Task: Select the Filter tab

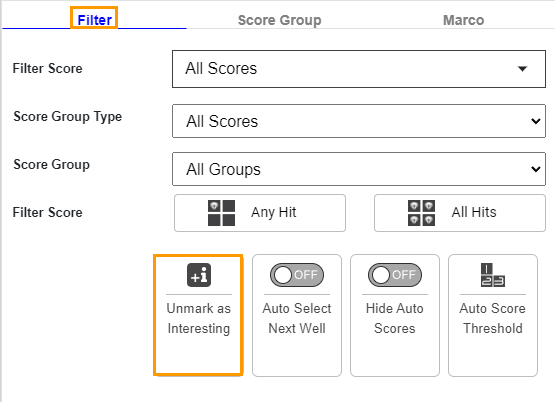Action: pyautogui.click(x=94, y=20)
